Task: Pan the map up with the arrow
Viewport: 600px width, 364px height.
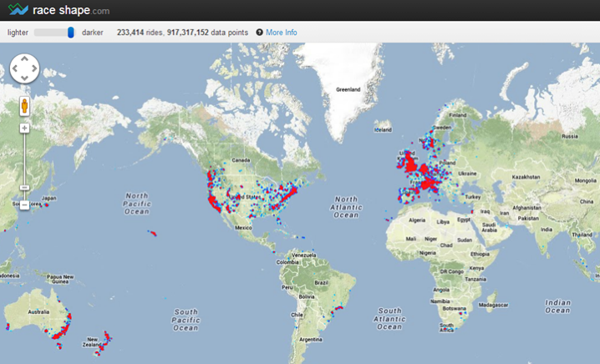Action: point(25,60)
